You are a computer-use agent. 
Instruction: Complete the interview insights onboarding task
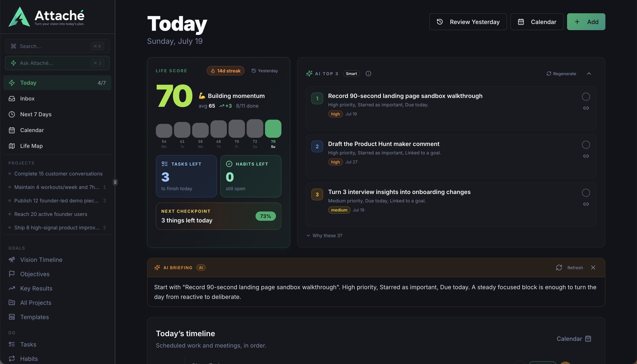pos(586,193)
